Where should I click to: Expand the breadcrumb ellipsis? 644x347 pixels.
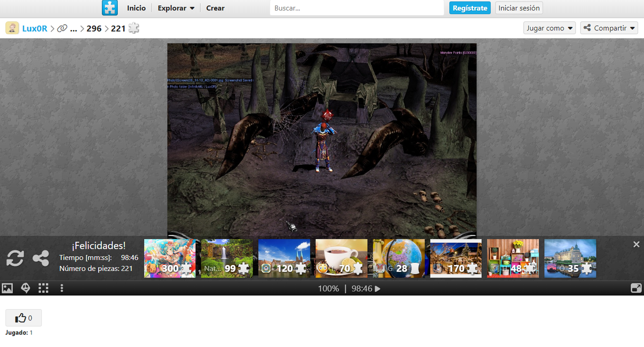click(74, 29)
